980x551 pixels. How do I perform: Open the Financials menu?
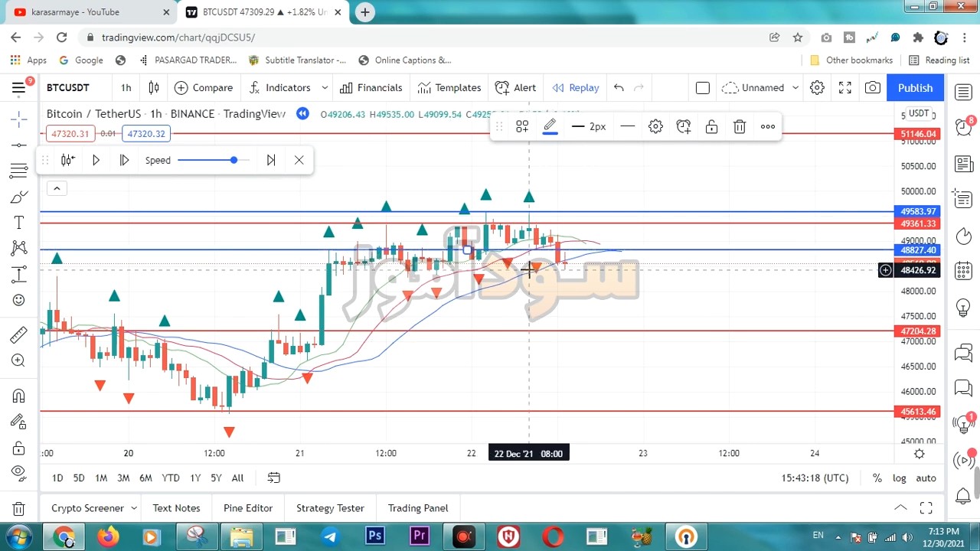[371, 88]
